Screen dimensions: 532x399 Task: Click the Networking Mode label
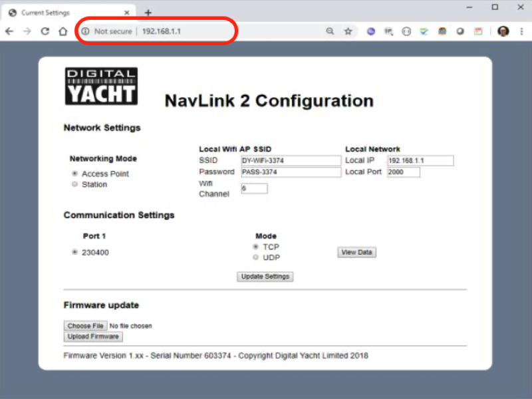point(103,159)
